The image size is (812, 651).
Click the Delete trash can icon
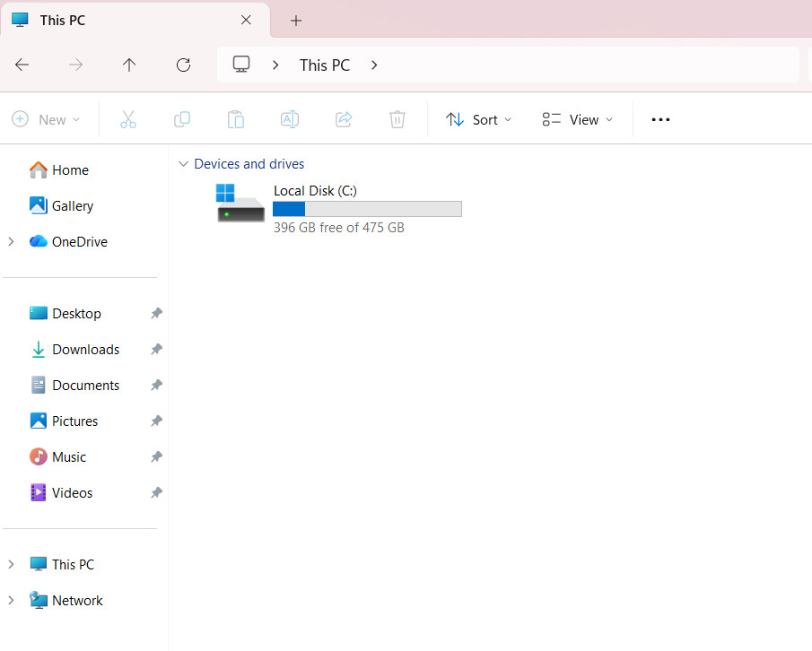397,119
